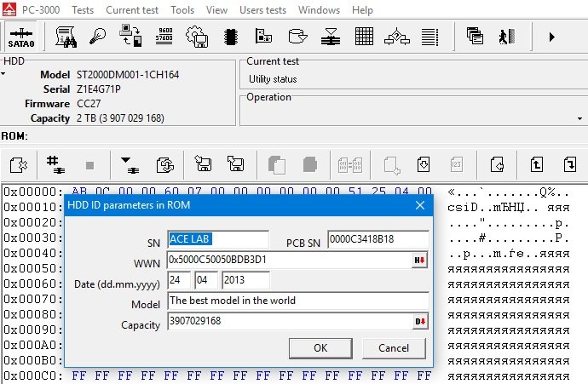Click the Model input field
The height and width of the screenshot is (384, 588).
298,301
